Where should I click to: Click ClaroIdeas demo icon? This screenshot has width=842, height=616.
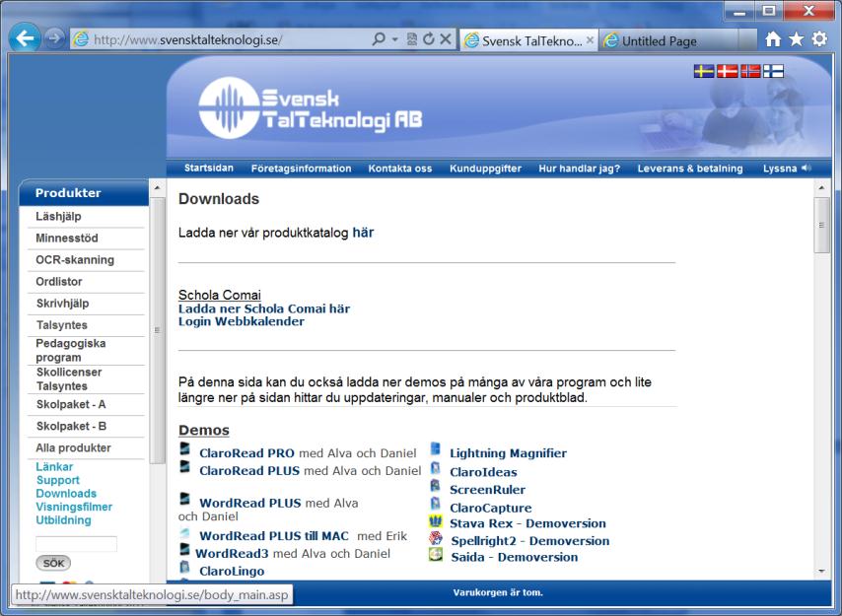(x=436, y=468)
